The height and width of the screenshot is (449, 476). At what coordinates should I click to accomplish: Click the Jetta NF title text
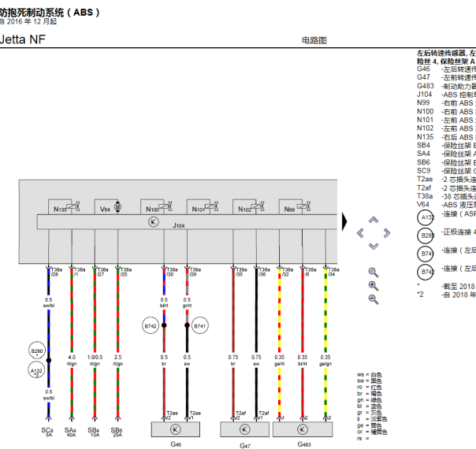click(23, 39)
